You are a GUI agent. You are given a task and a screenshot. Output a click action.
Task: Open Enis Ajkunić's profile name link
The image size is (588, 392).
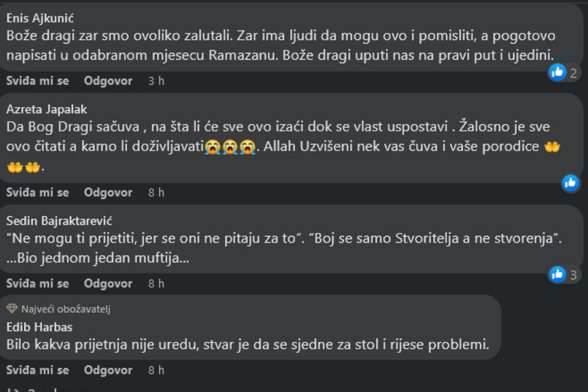[40, 18]
